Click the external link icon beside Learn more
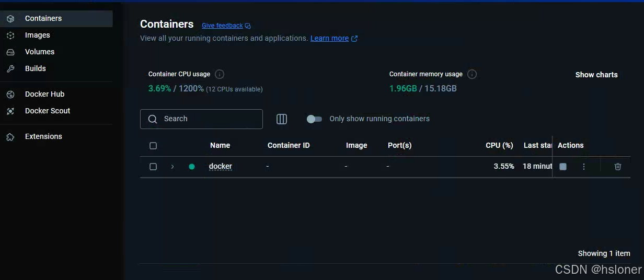Viewport: 644px width, 280px height. pos(354,39)
